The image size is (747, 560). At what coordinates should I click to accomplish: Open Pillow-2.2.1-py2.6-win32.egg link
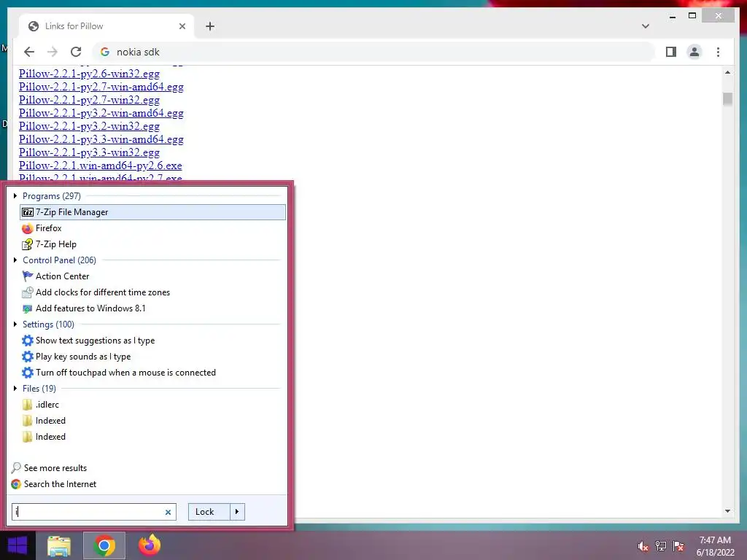(x=89, y=74)
